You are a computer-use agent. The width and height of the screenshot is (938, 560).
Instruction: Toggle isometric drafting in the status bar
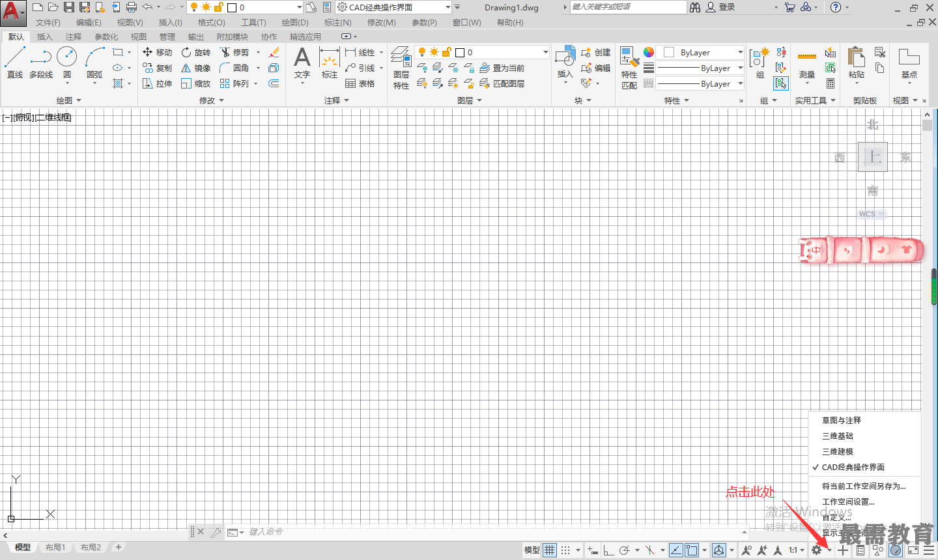tap(649, 550)
